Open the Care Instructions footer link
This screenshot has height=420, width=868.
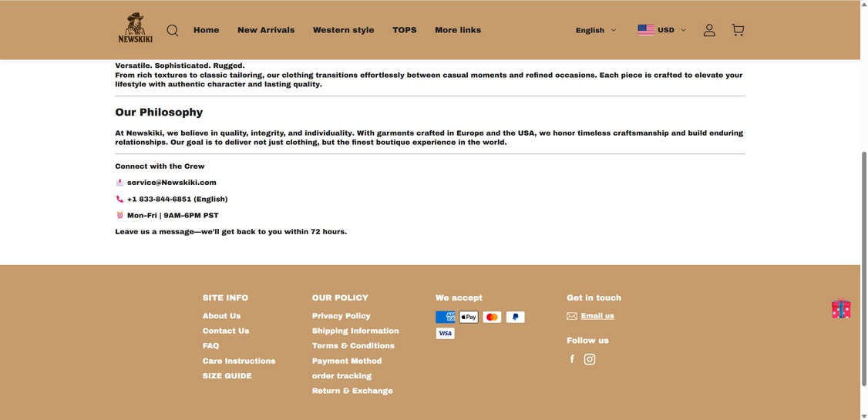(x=239, y=361)
